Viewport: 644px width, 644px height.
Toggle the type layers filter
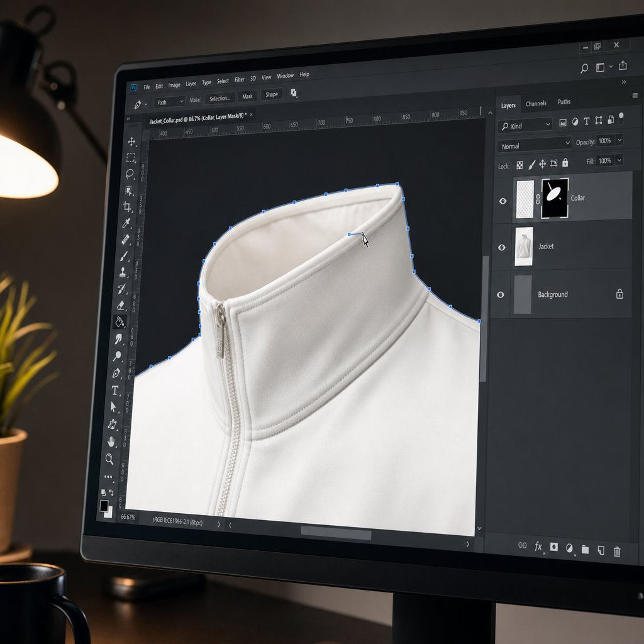(x=587, y=121)
